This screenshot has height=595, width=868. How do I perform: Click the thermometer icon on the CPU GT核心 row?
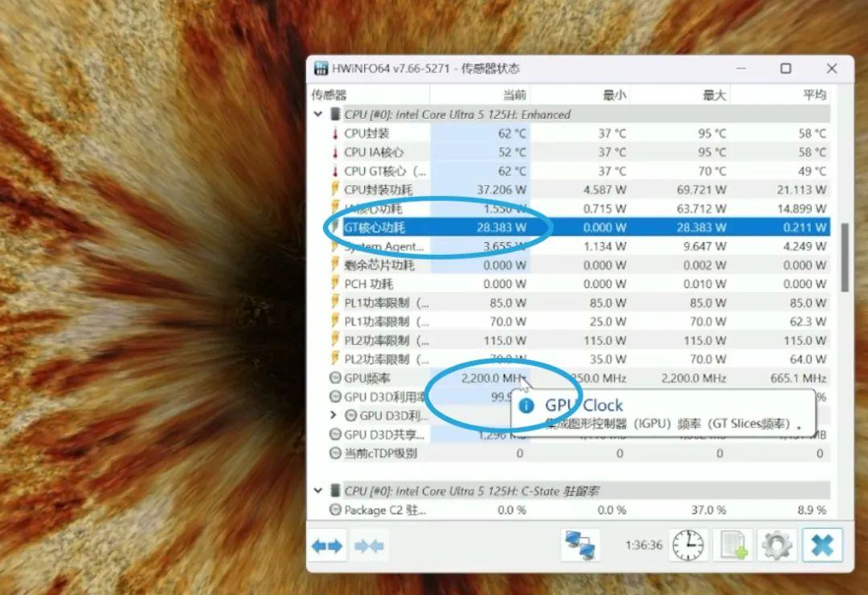point(335,171)
